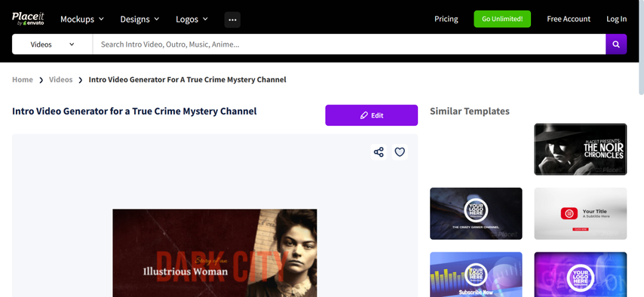Screen dimensions: 644x297
Task: Expand the Designs menu
Action: pos(140,20)
